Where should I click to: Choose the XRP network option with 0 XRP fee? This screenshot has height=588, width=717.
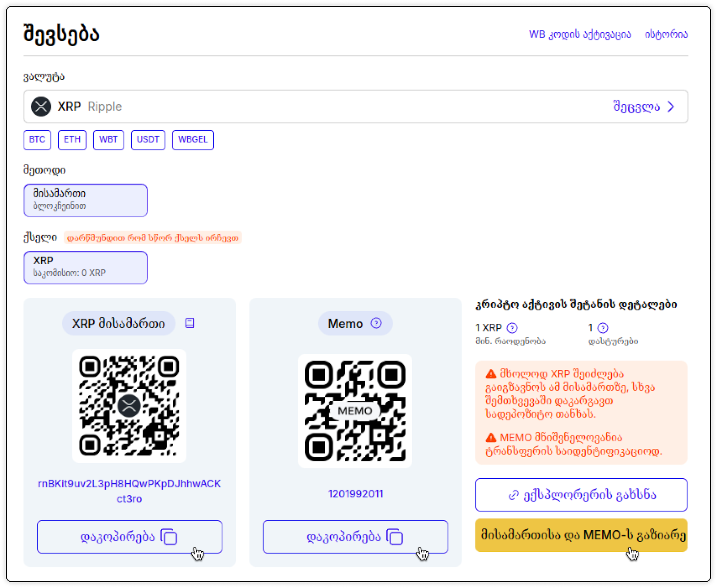86,267
